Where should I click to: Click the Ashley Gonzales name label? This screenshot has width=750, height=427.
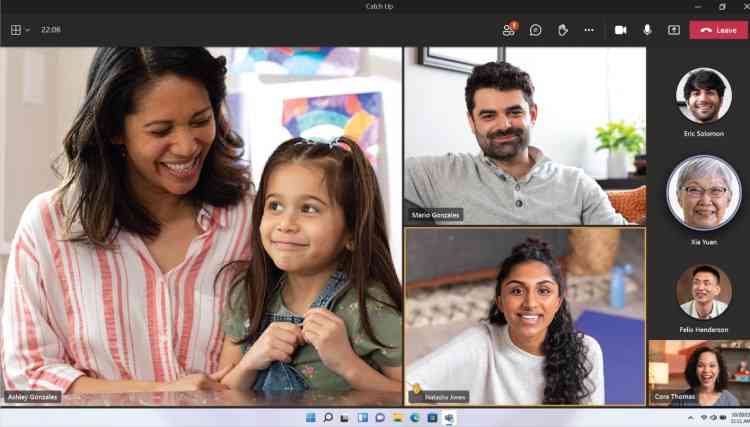33,397
